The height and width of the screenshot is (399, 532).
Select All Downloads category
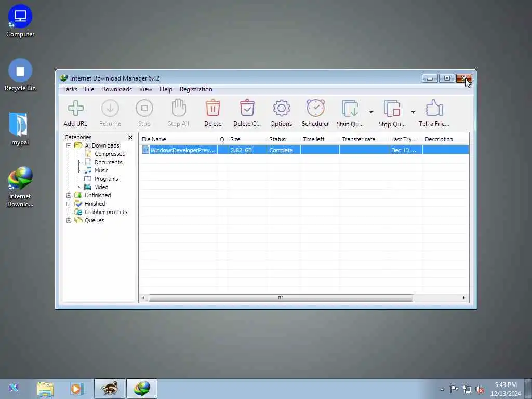click(102, 145)
